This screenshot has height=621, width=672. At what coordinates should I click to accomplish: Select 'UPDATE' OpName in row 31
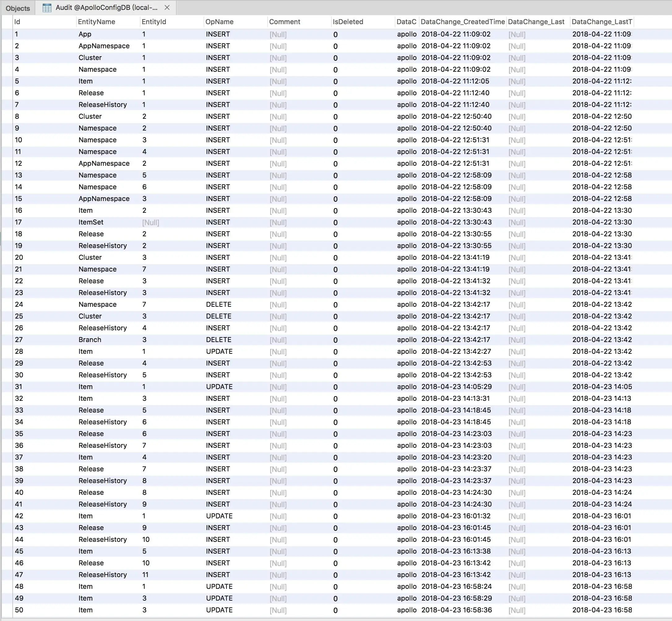coord(219,387)
